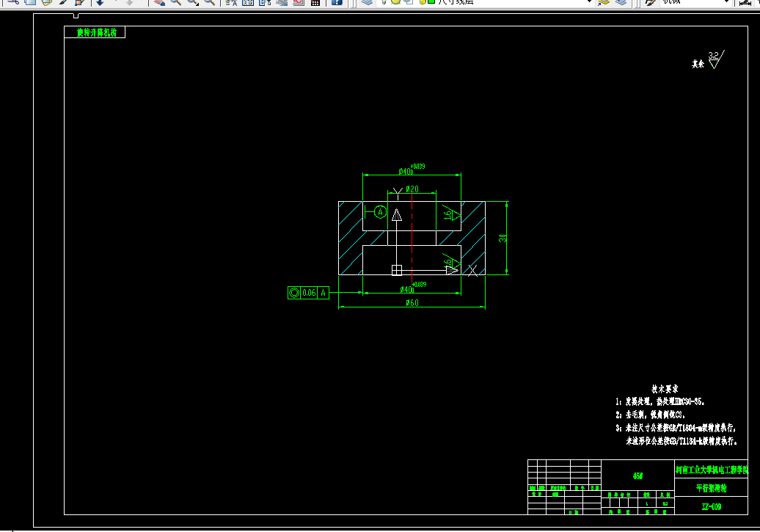
Task: Select the ø60 dimension text
Action: 412,302
